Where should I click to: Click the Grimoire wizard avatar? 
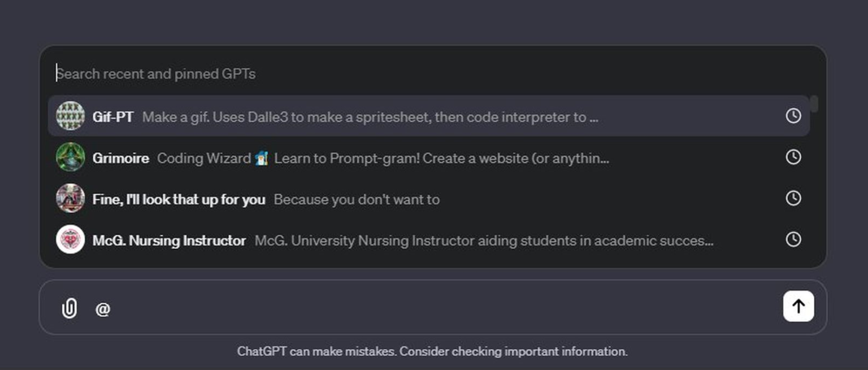[x=70, y=158]
